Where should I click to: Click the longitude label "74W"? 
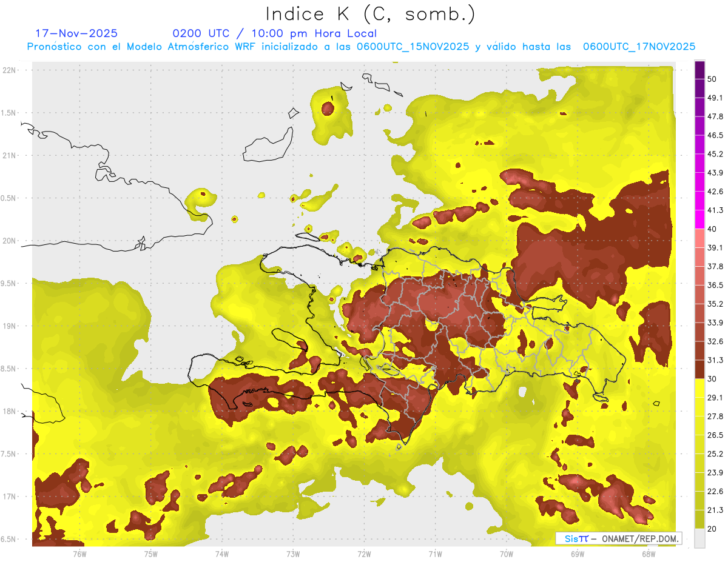tap(222, 554)
